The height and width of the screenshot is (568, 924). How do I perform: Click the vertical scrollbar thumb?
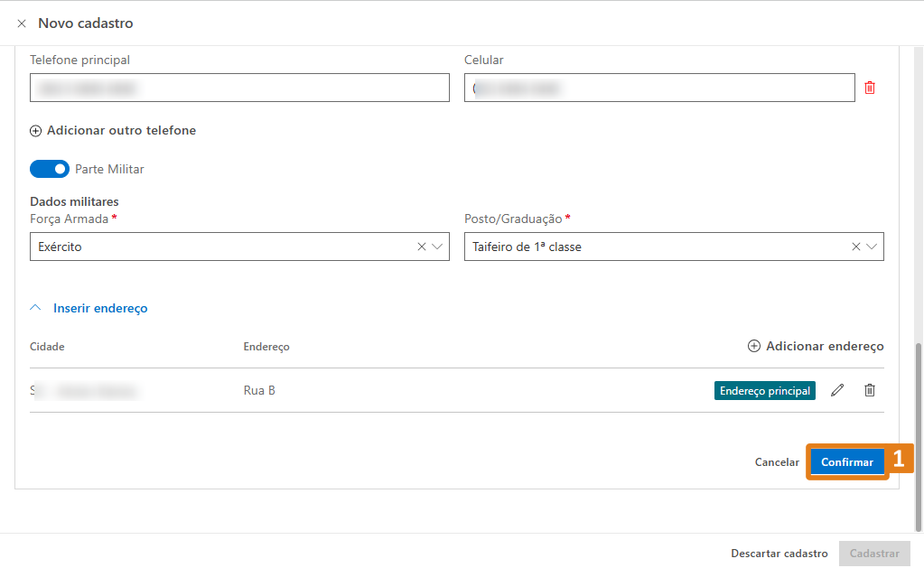(919, 433)
